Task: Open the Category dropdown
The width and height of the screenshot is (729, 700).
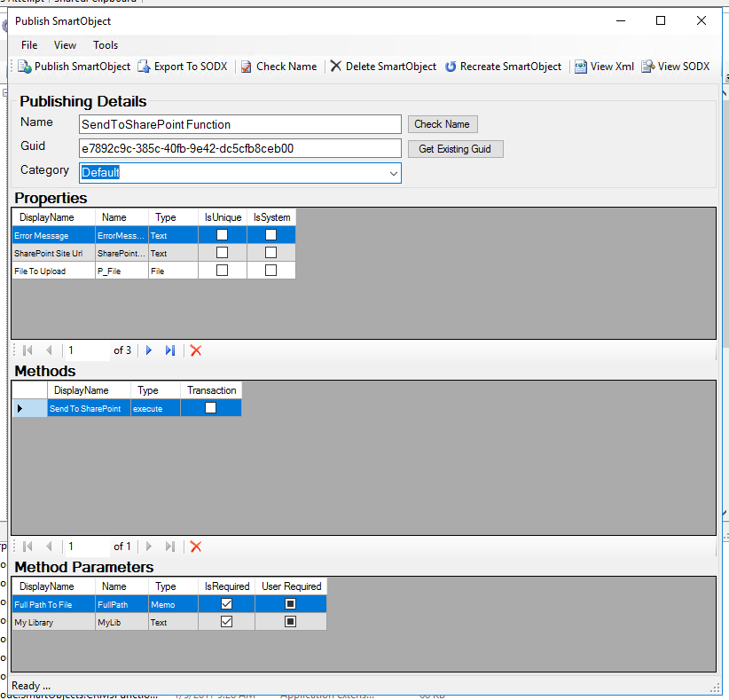Action: point(394,173)
